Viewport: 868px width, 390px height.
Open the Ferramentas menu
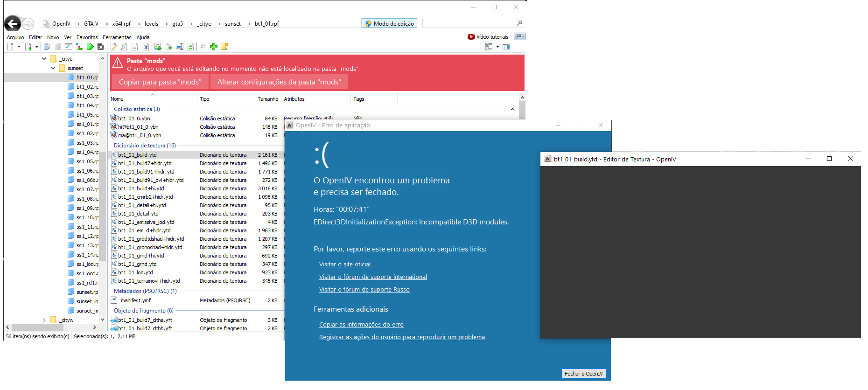click(117, 37)
